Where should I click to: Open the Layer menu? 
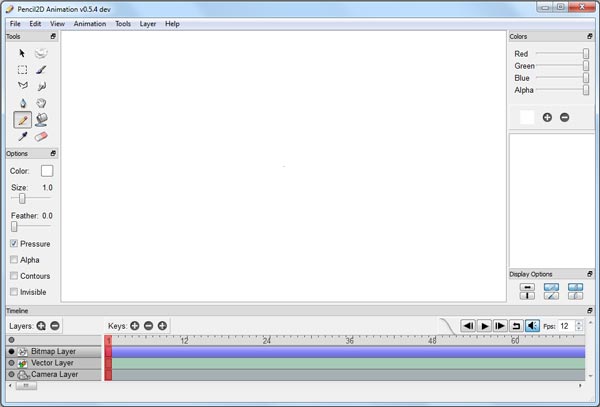pos(148,24)
